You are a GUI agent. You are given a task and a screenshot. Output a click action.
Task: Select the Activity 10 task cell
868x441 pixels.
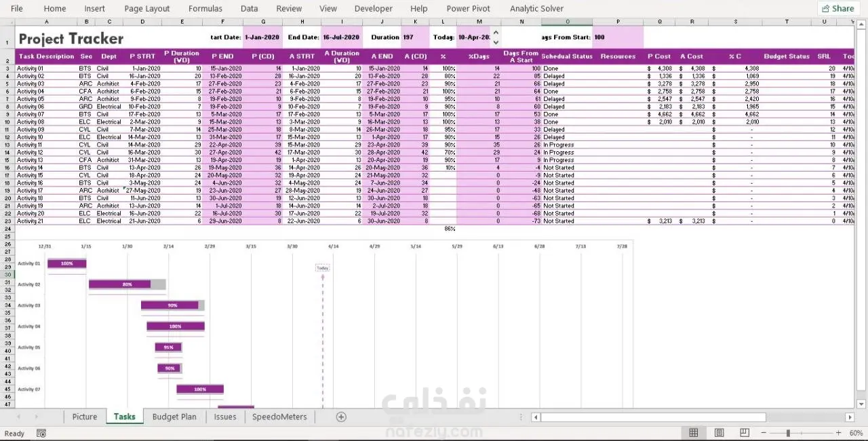(x=46, y=137)
